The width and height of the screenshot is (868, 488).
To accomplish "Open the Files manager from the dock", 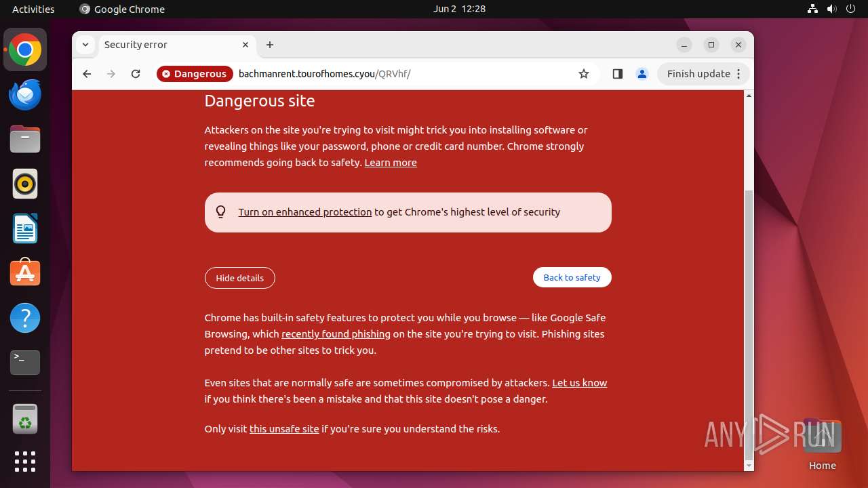I will (x=25, y=140).
